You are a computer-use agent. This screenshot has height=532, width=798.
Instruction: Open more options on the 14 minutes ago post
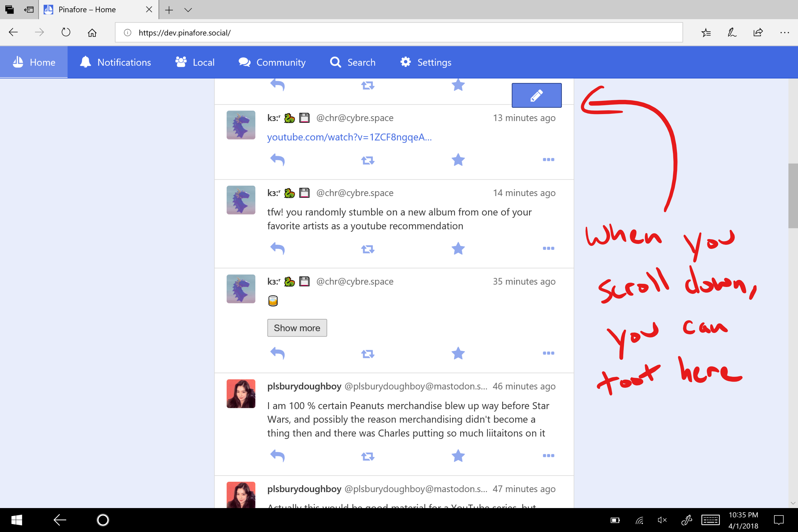pos(548,248)
